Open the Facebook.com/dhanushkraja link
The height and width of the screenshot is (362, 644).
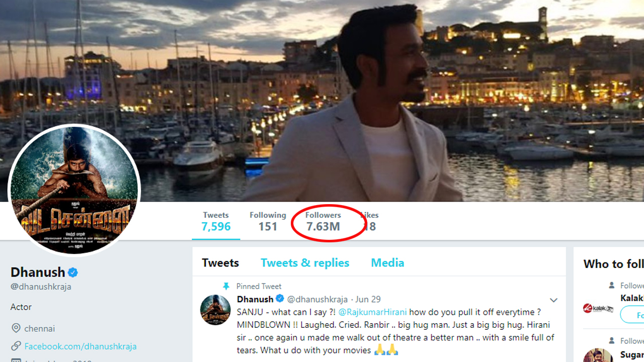(80, 346)
